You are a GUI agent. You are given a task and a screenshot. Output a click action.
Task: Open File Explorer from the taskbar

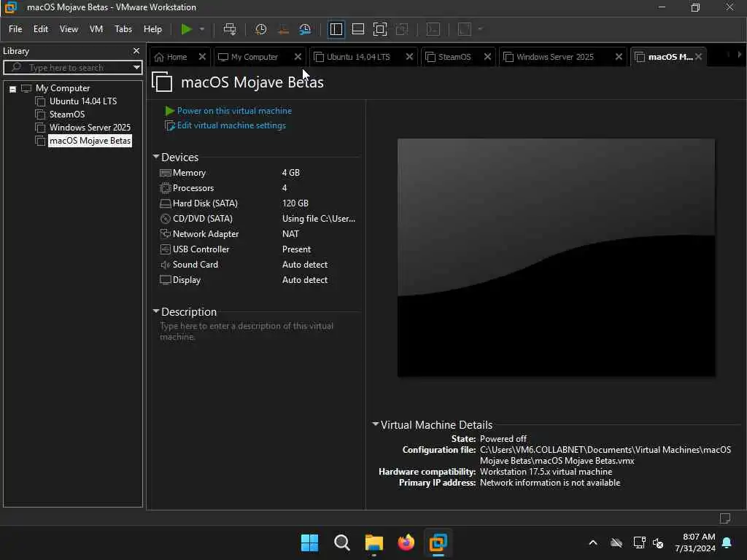coord(374,542)
